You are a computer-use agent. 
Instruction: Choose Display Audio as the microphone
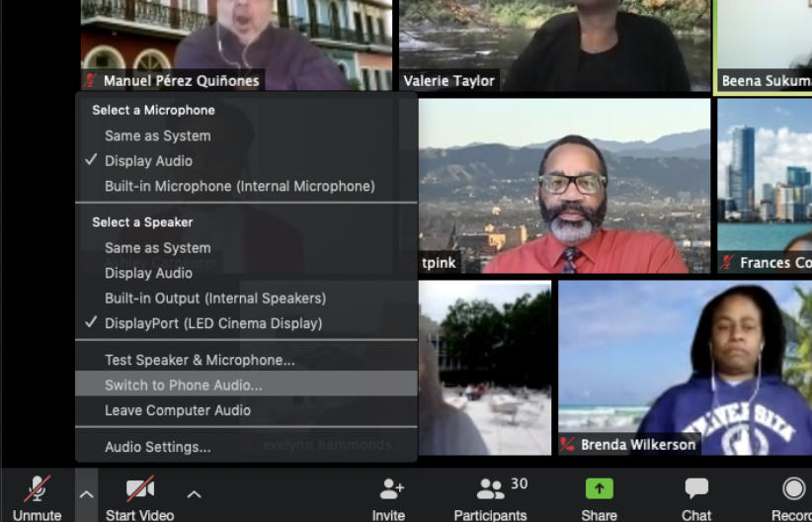coord(246,161)
